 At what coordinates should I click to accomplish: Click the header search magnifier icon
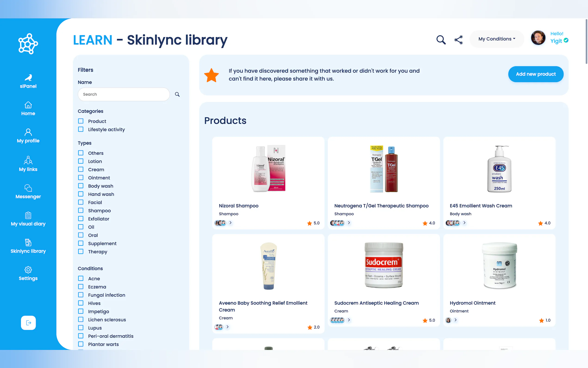(441, 40)
